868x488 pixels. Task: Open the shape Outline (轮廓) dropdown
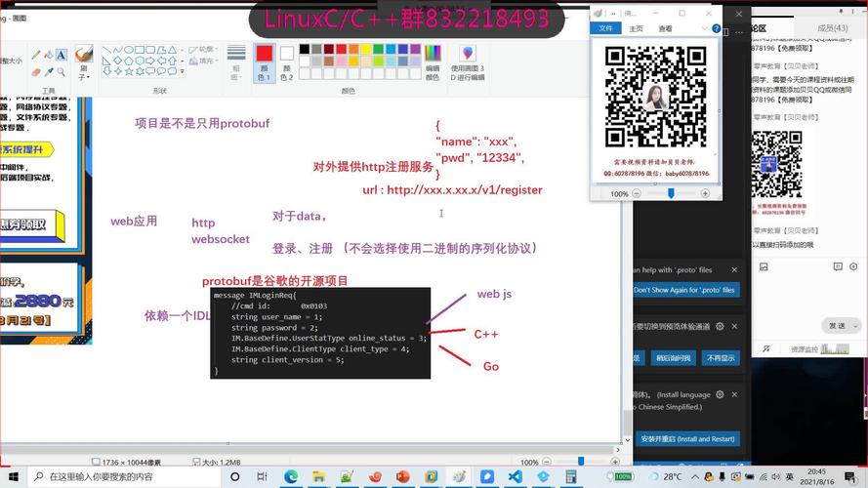(x=203, y=49)
